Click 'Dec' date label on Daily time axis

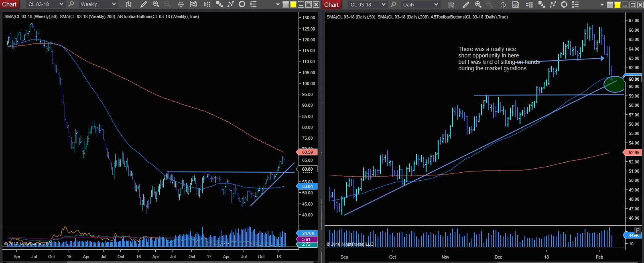(x=498, y=257)
